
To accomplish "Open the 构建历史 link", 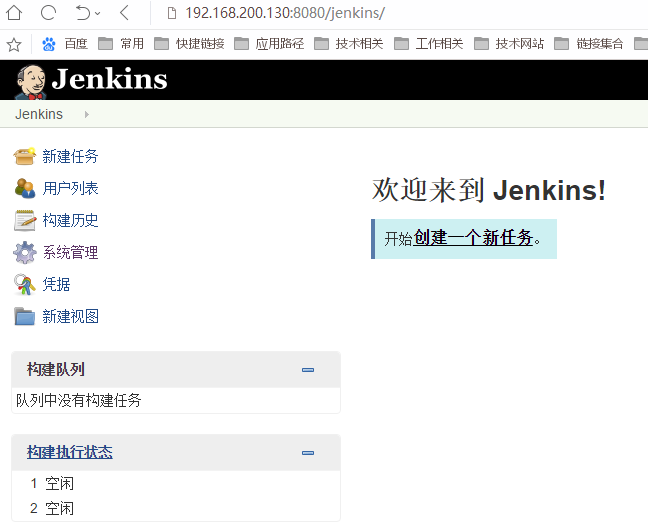I will (x=70, y=220).
